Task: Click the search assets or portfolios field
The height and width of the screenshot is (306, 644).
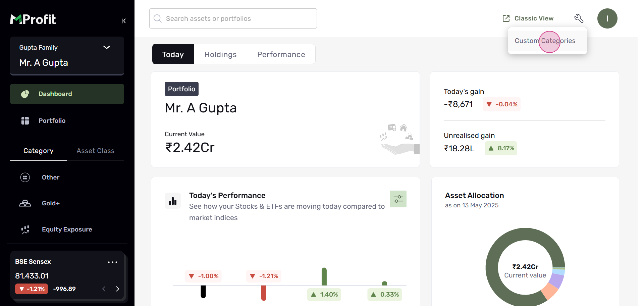Action: pyautogui.click(x=233, y=18)
